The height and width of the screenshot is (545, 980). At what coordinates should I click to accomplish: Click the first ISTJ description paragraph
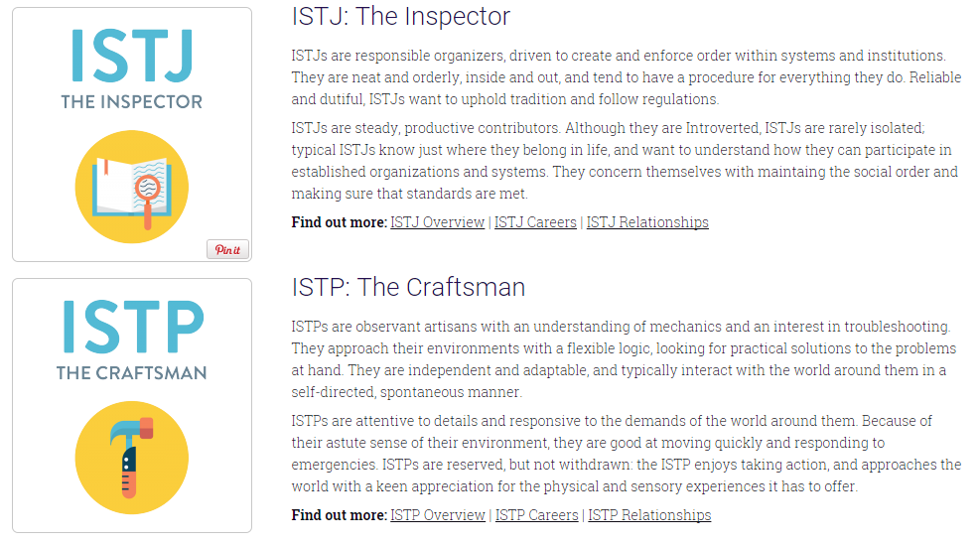(x=627, y=77)
